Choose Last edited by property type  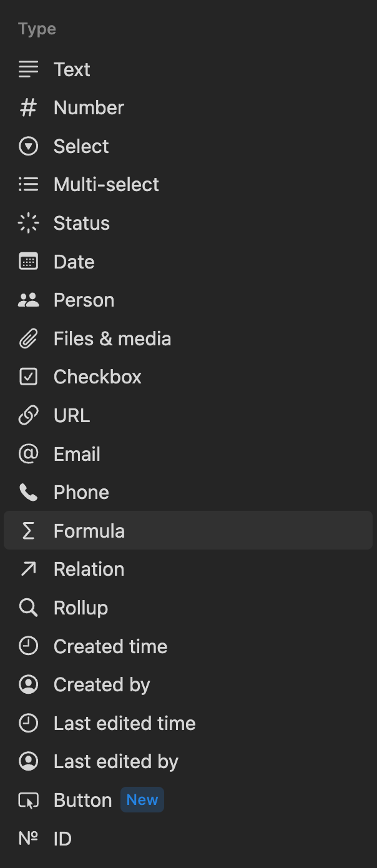point(115,762)
